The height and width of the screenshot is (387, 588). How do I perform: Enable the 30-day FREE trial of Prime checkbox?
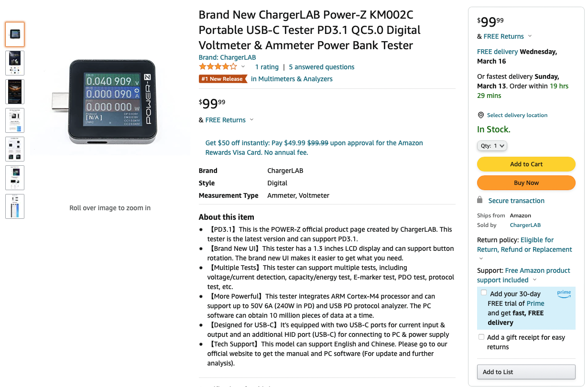pyautogui.click(x=483, y=292)
